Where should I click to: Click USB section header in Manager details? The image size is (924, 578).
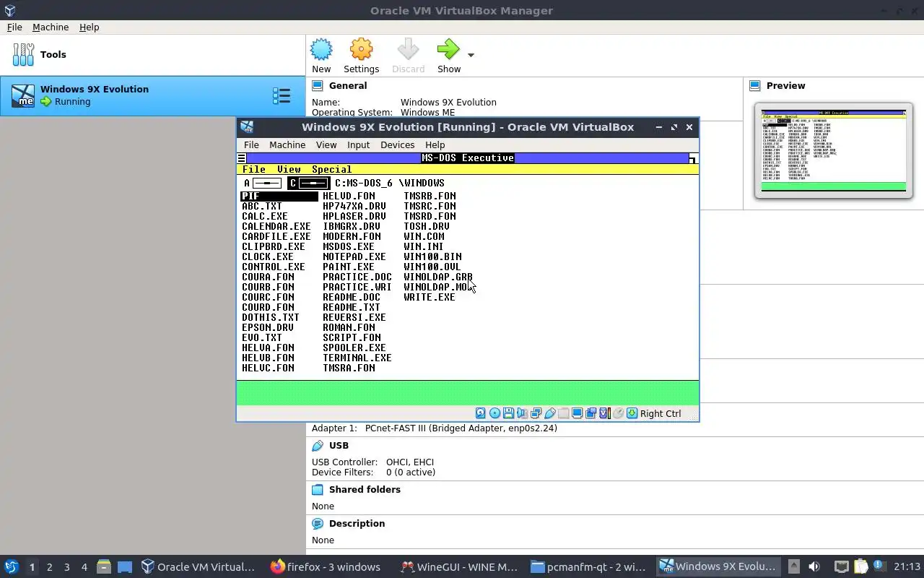[x=339, y=446]
